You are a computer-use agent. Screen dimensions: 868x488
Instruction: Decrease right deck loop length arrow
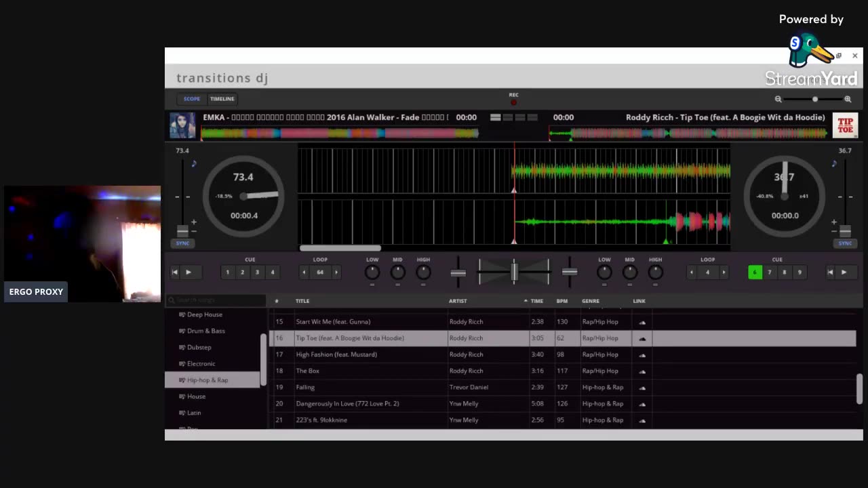692,272
